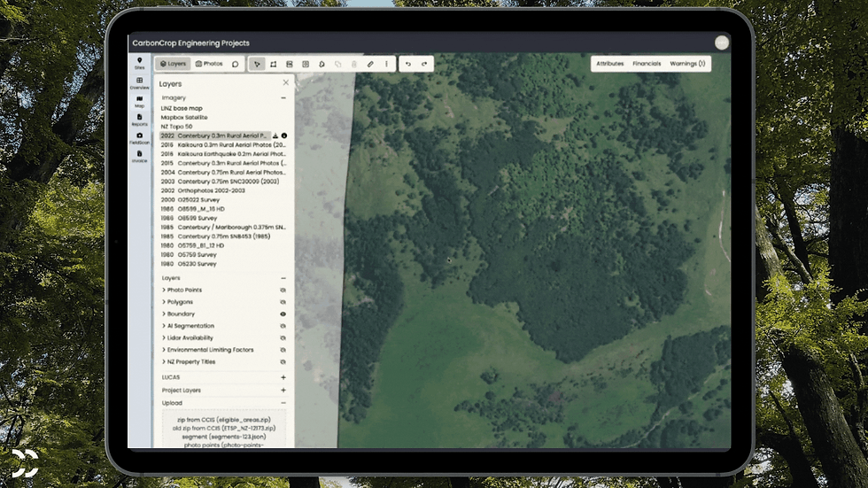Show info for 2022 Canterbury imagery
Viewport: 868px width, 488px height.
(284, 136)
